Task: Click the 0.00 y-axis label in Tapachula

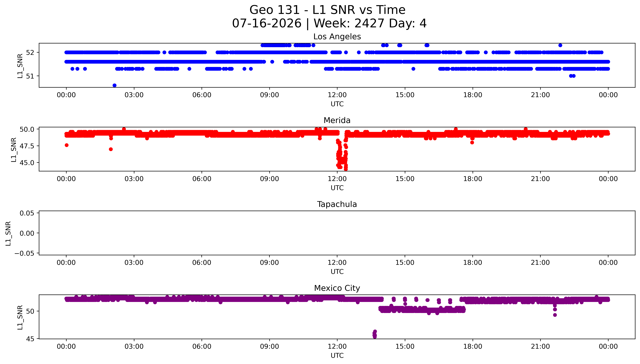Action: pos(27,233)
